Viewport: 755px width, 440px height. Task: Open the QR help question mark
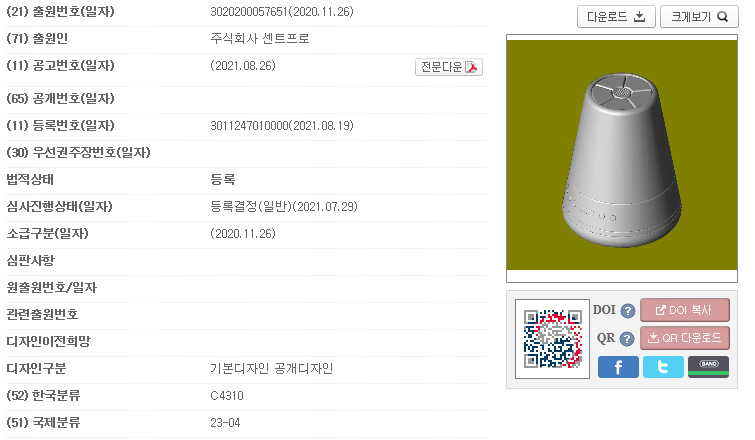(x=626, y=339)
